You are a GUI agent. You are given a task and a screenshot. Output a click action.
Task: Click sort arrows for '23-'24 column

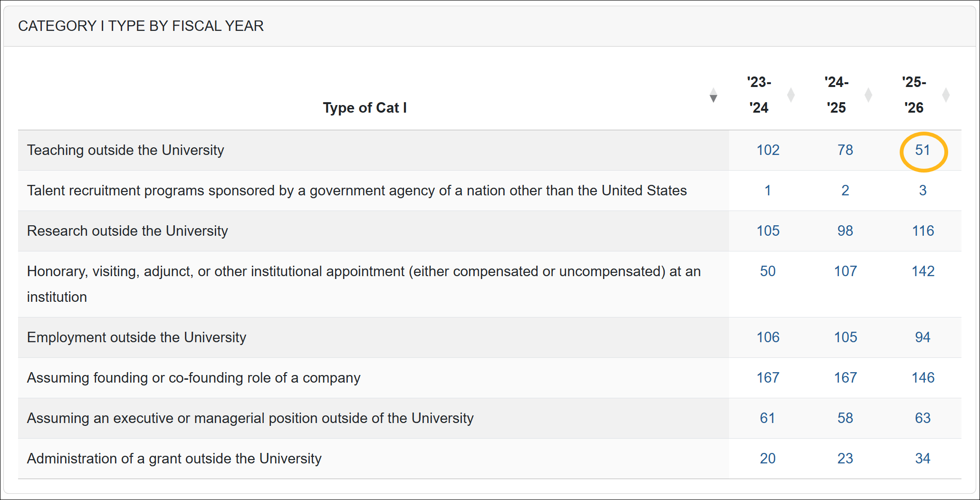(791, 95)
